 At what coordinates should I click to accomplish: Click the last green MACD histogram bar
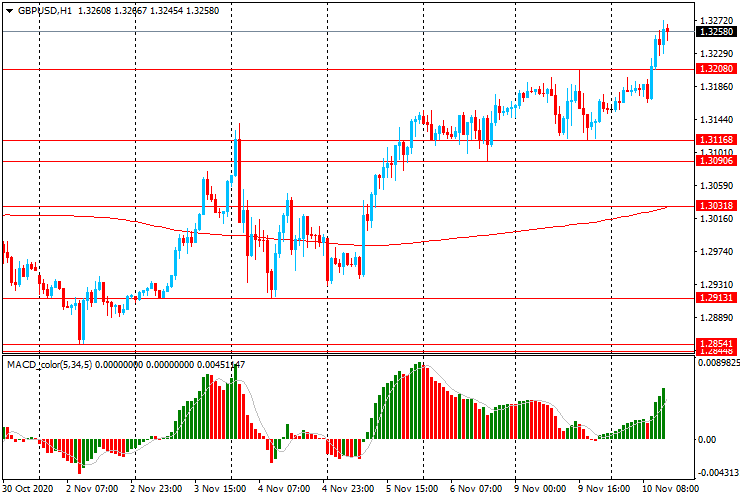point(664,414)
